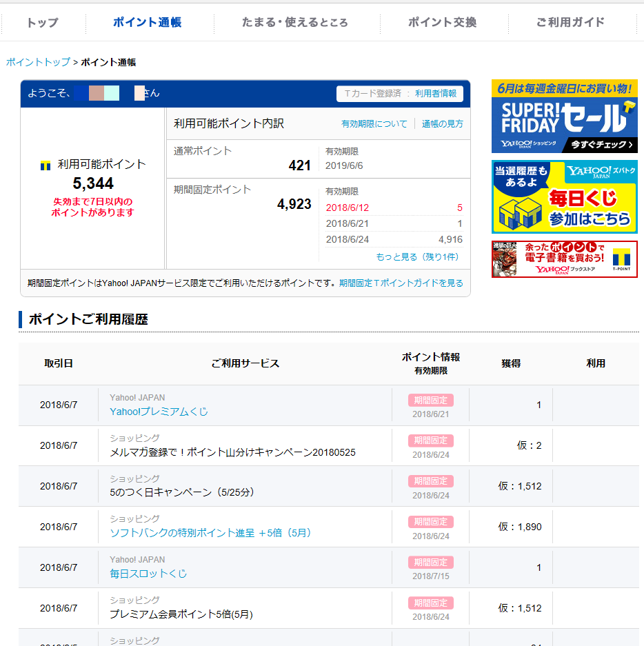The height and width of the screenshot is (646, 644).
Task: Click 5のつく日キャンペーン(5/25分) text
Action: (x=182, y=492)
